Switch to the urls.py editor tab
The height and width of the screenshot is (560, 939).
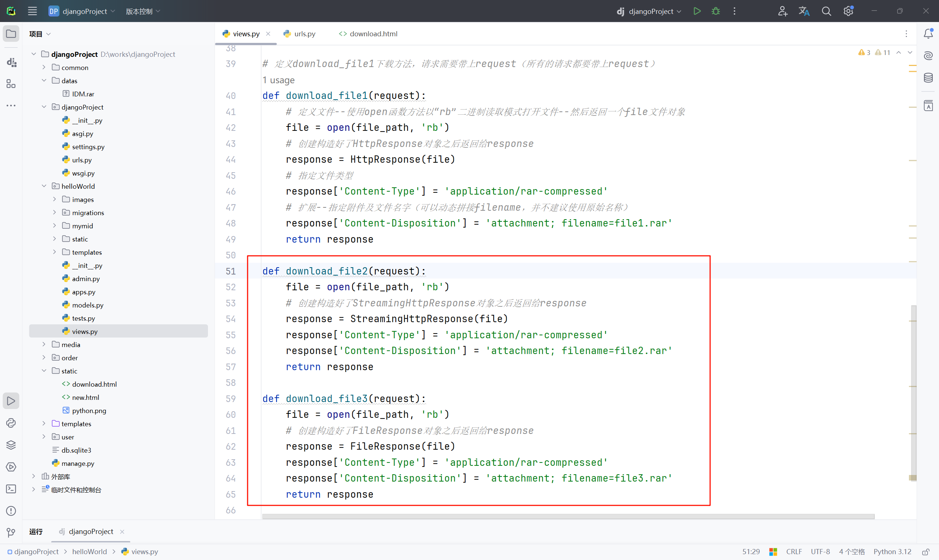pos(299,34)
